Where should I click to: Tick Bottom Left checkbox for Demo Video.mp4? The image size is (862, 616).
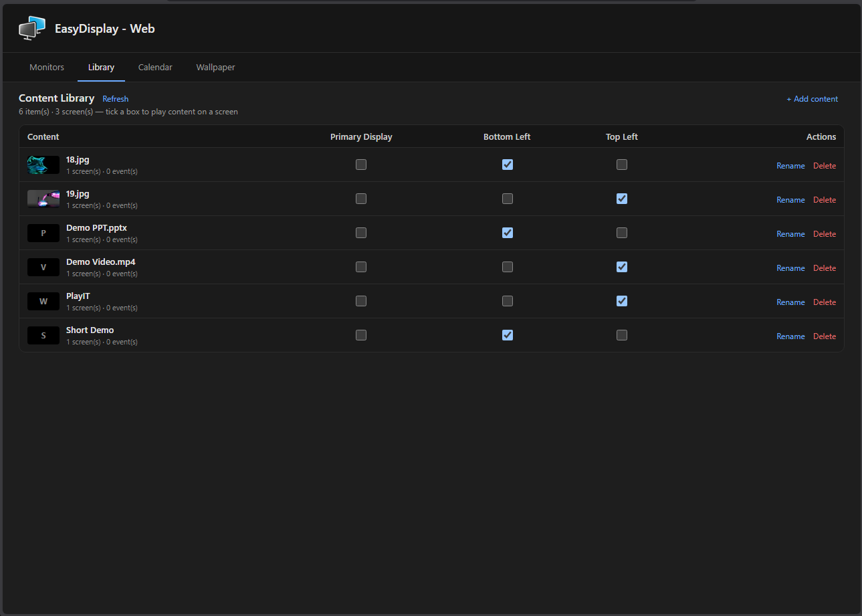coord(508,267)
